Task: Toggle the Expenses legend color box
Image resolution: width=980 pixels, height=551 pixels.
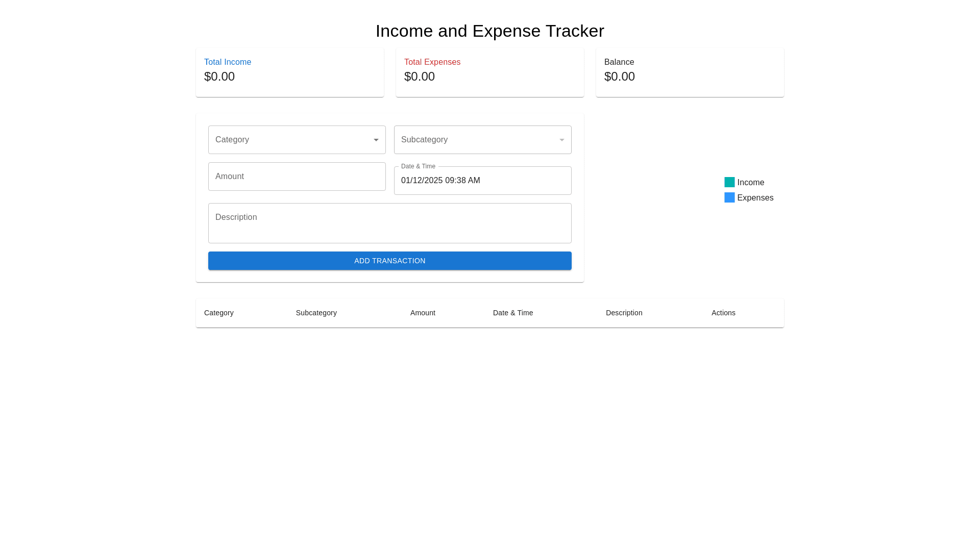Action: click(x=729, y=197)
